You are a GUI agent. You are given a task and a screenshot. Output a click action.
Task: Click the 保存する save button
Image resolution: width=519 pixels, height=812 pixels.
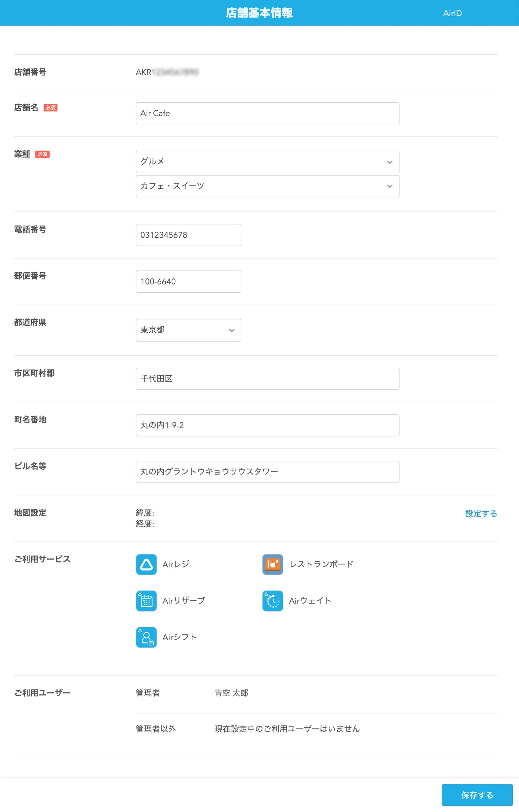477,795
